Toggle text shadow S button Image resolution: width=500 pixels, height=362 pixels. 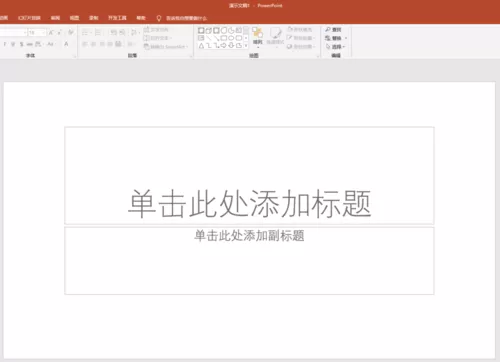point(22,44)
